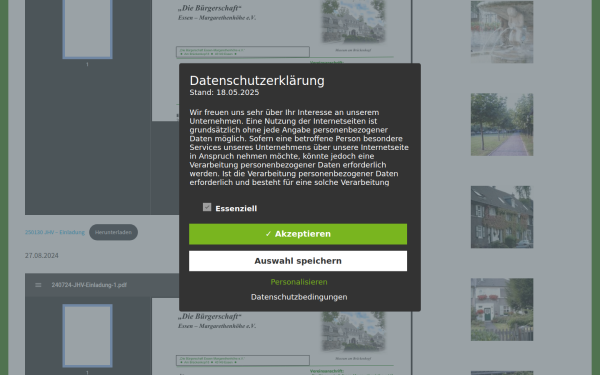Click the Datenschutzerklärung heading
The image size is (600, 375).
pyautogui.click(x=257, y=81)
